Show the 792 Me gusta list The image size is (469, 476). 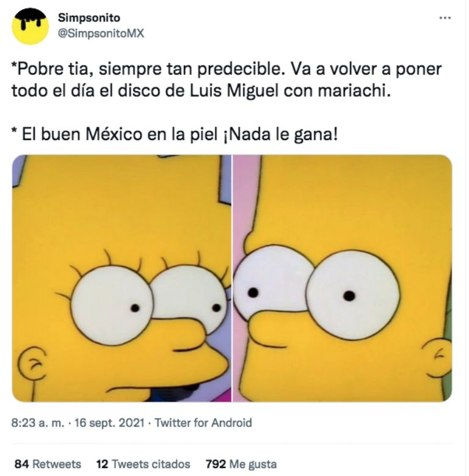click(241, 464)
